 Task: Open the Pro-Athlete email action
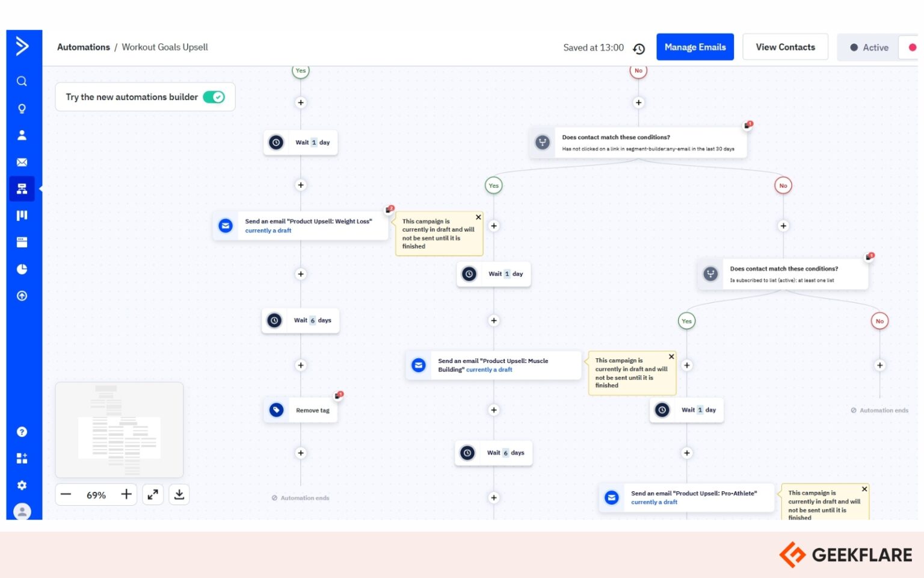pos(686,497)
